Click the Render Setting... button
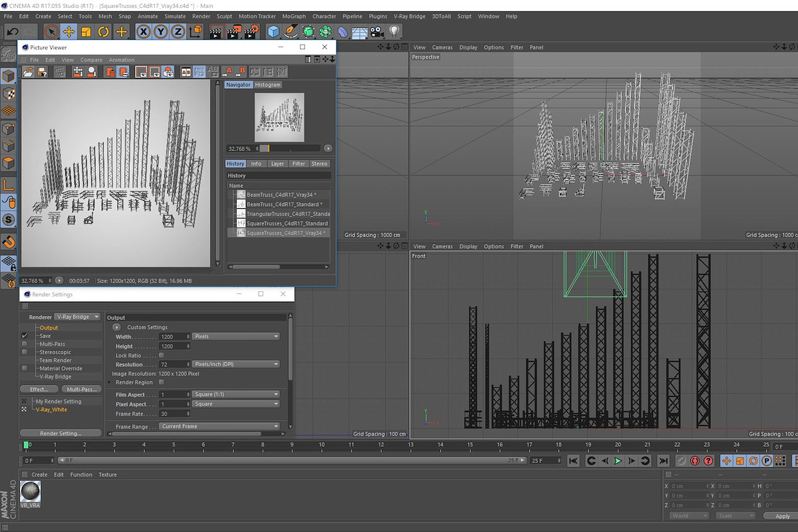Screen dimensions: 798x532 click(x=61, y=433)
